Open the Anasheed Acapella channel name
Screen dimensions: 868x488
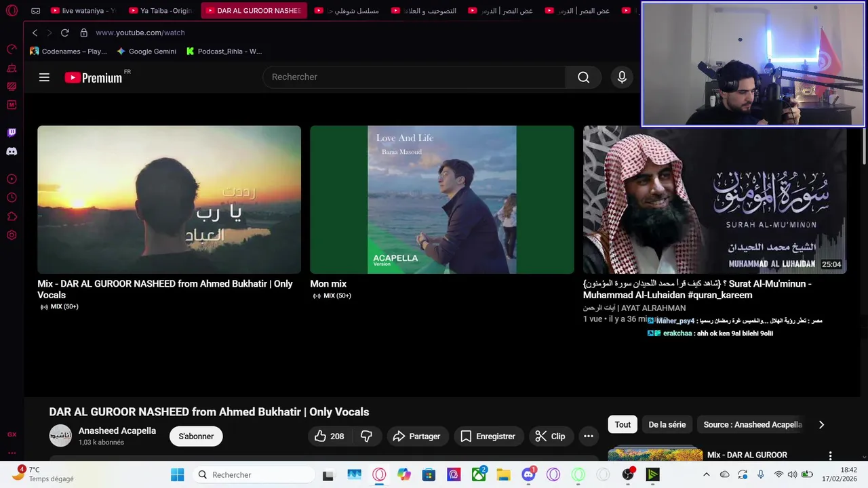point(117,430)
